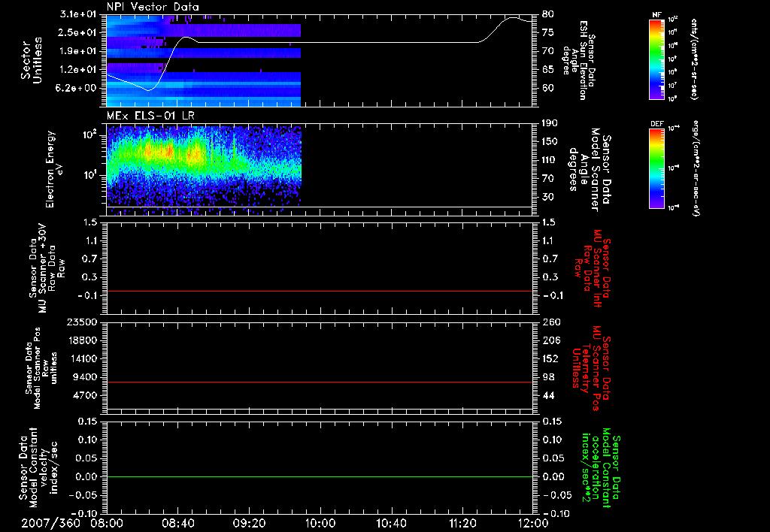This screenshot has height=532, width=770.
Task: Click the '206' telemetry tick label
Action: pos(550,340)
